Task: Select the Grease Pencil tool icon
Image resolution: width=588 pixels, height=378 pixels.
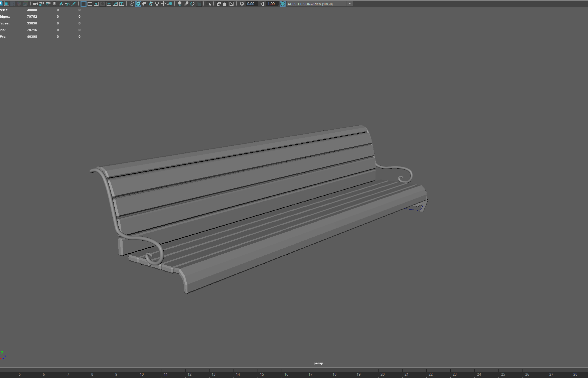Action: 73,4
